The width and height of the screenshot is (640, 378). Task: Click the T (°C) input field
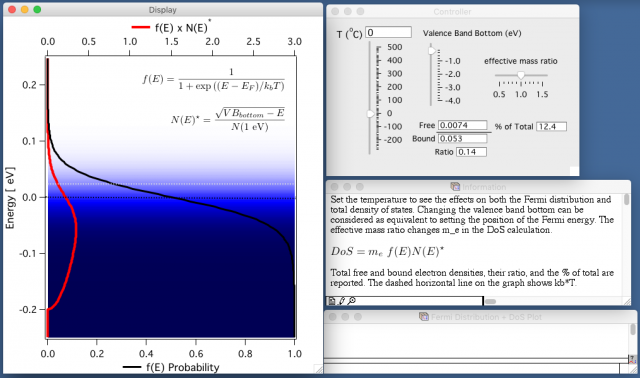coord(388,32)
